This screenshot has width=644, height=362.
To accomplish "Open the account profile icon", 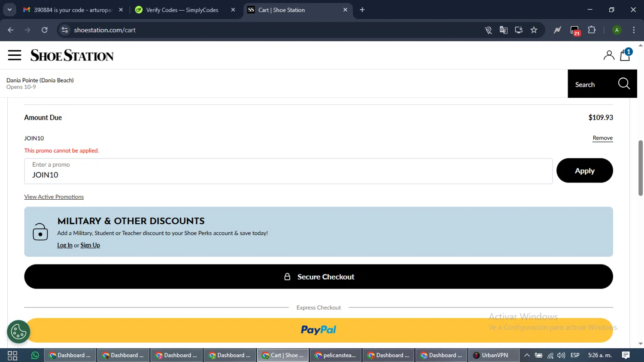I will click(609, 55).
